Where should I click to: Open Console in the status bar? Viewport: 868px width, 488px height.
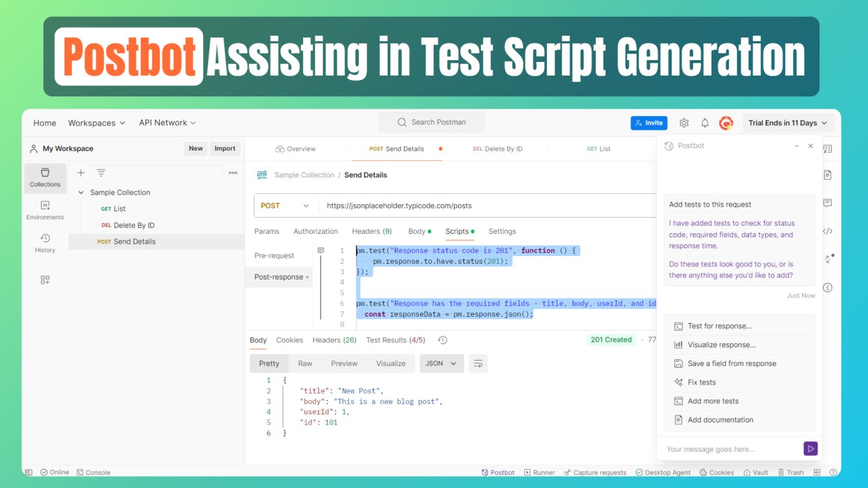point(93,472)
